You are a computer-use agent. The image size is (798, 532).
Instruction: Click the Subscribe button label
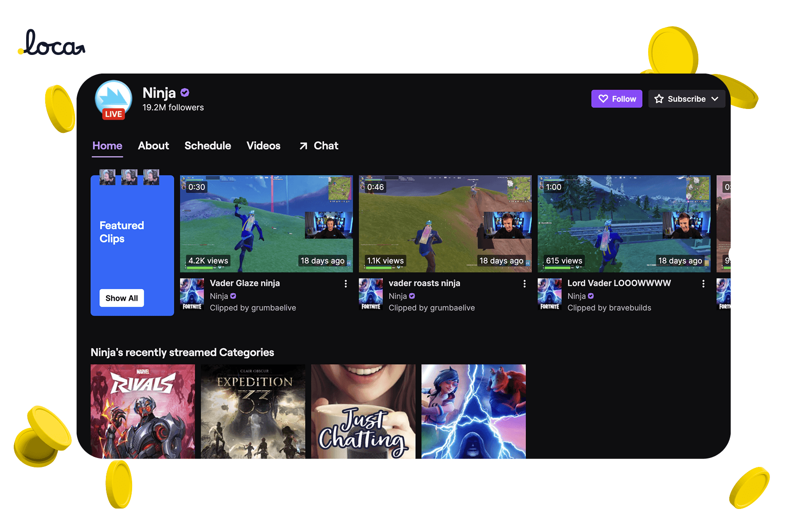tap(686, 99)
